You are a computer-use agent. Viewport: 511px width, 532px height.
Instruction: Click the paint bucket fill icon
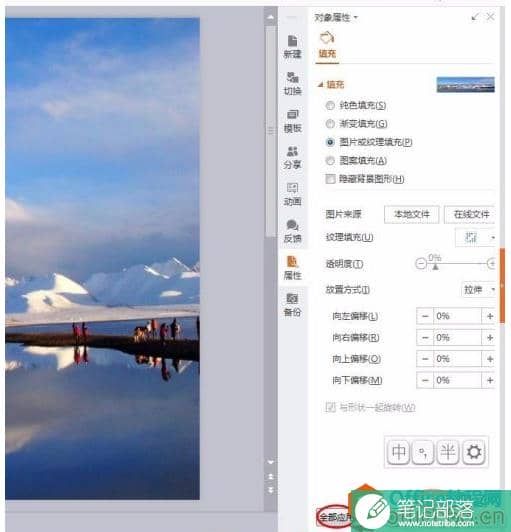(x=327, y=37)
